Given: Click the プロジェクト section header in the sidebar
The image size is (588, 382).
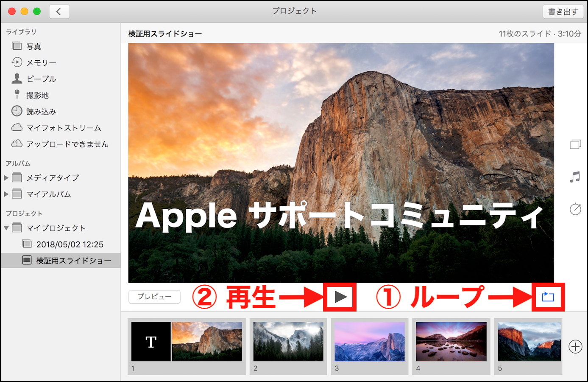Looking at the screenshot, I should [x=24, y=213].
